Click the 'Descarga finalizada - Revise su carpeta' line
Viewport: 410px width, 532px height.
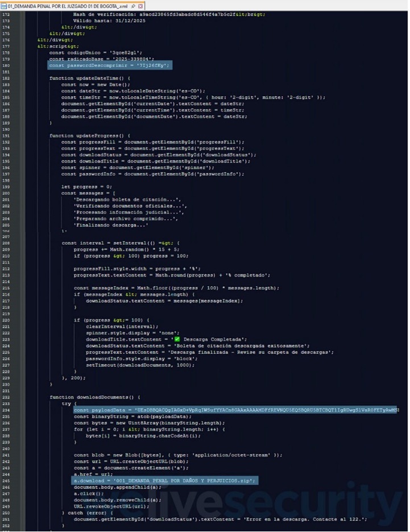point(210,352)
